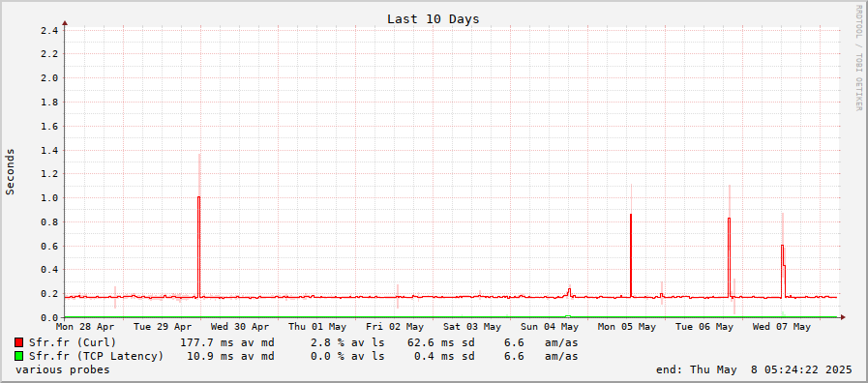Click the "2.4" y-axis tick label
This screenshot has height=383, width=868.
(49, 30)
